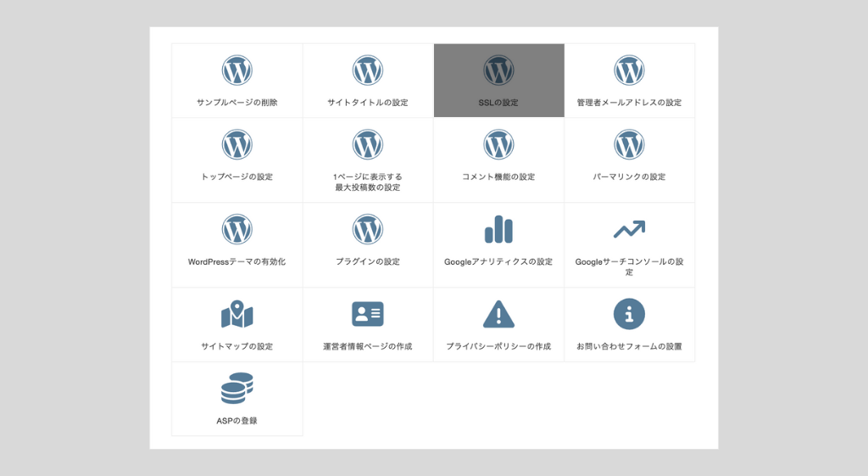Click the WordPress logo above サイトタイトルの設定
Viewport: 868px width, 476px height.
click(x=368, y=70)
